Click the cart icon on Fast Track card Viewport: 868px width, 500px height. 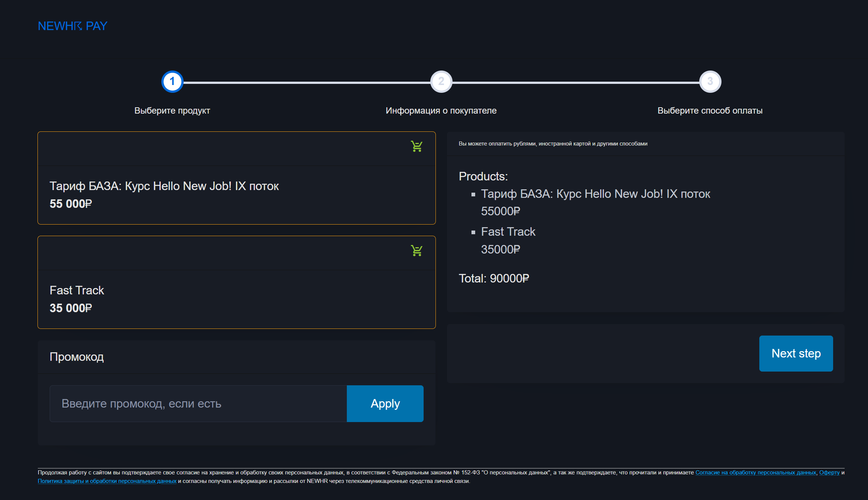pyautogui.click(x=416, y=251)
